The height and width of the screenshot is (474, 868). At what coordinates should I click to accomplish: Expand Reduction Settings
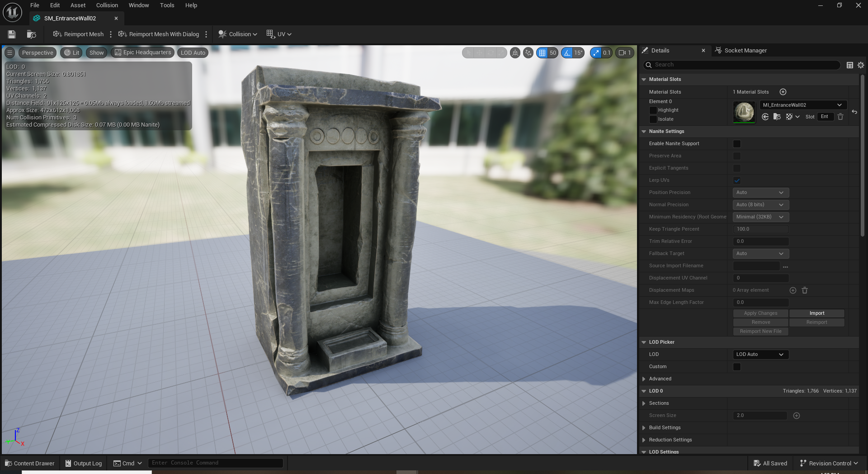click(644, 440)
